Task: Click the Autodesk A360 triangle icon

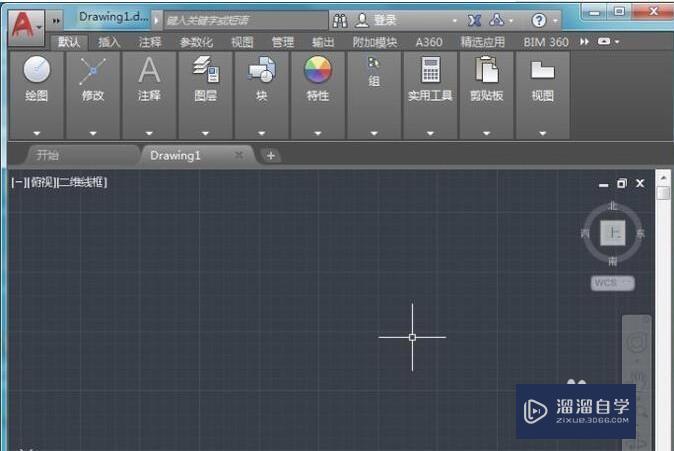Action: click(x=496, y=20)
